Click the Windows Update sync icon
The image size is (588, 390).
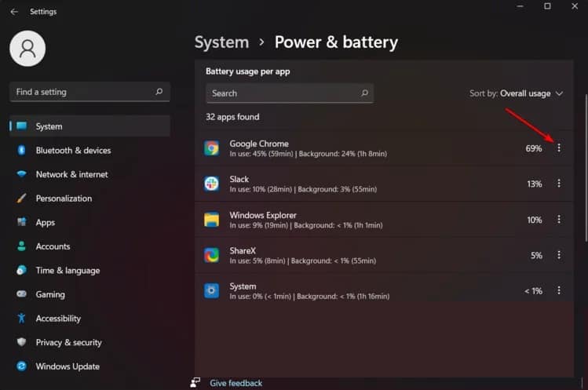21,366
